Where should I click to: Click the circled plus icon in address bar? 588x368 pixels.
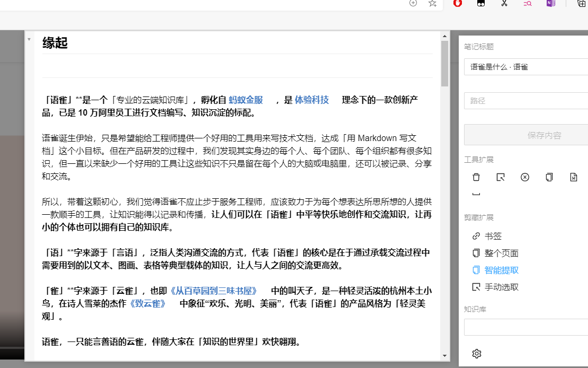coord(413,3)
